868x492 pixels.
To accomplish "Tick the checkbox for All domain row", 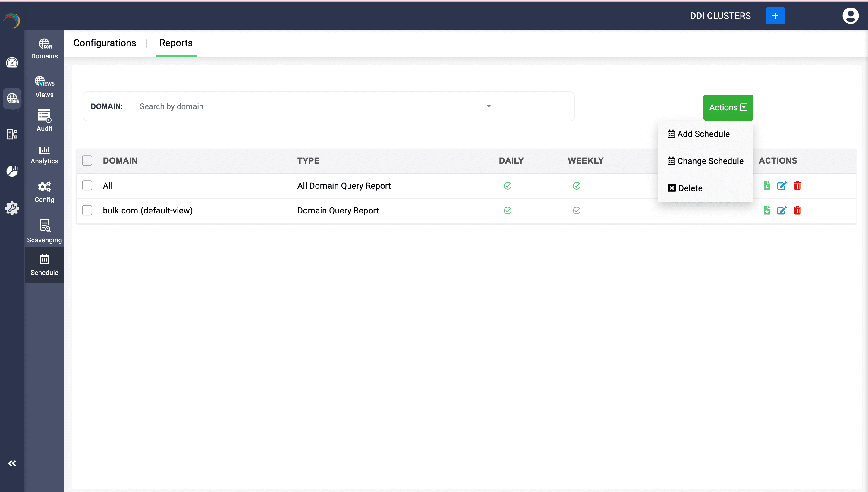I will (87, 185).
